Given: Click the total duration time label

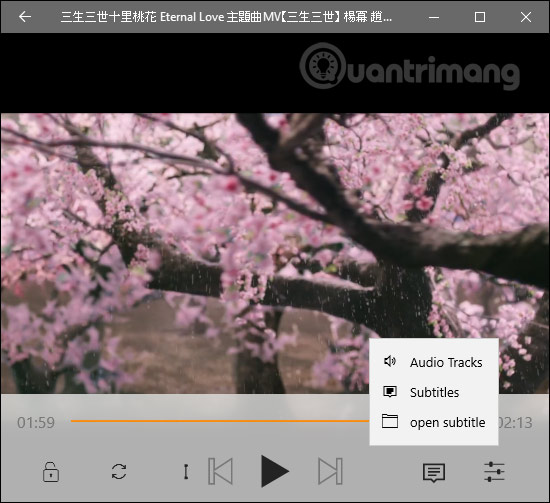Looking at the screenshot, I should [x=516, y=423].
